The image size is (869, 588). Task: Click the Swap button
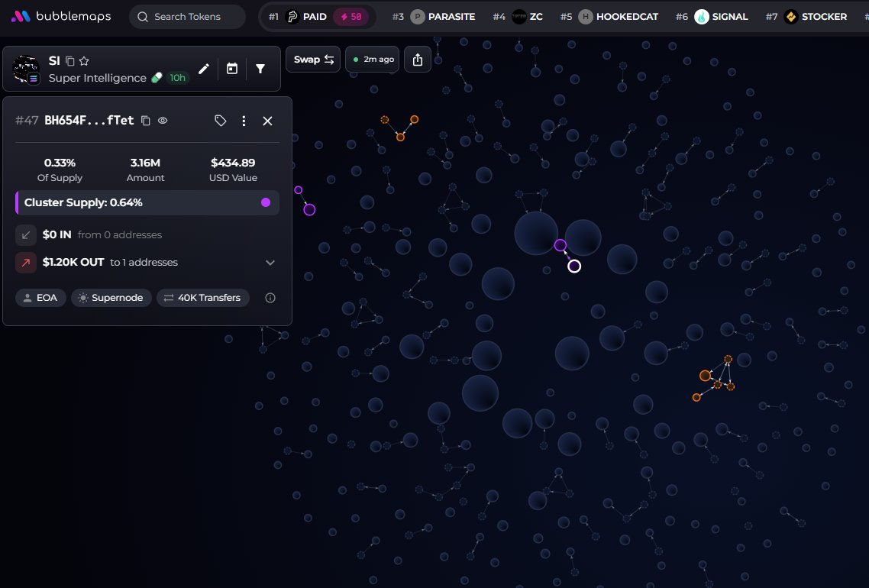coord(314,60)
